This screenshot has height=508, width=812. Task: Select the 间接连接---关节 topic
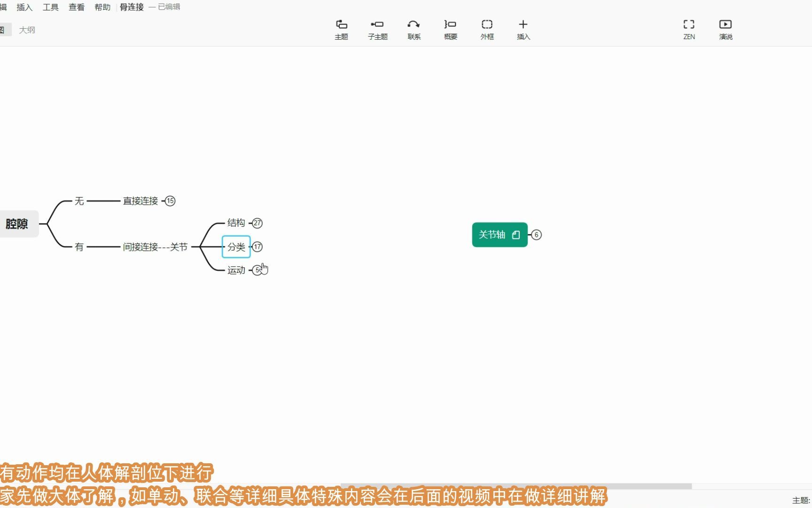(155, 246)
